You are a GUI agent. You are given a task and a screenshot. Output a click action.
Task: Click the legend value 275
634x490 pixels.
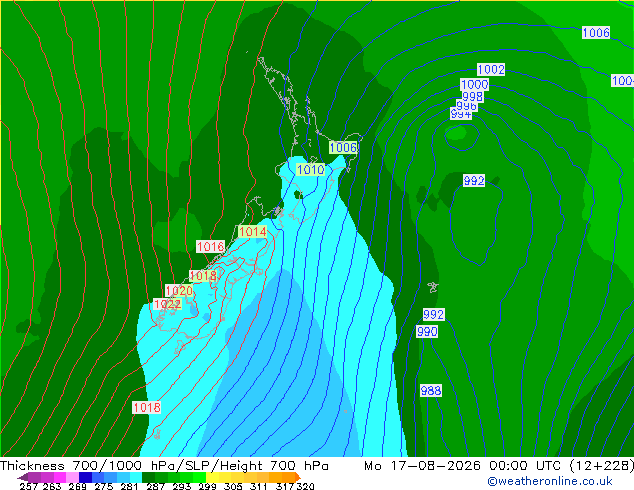pyautogui.click(x=104, y=486)
